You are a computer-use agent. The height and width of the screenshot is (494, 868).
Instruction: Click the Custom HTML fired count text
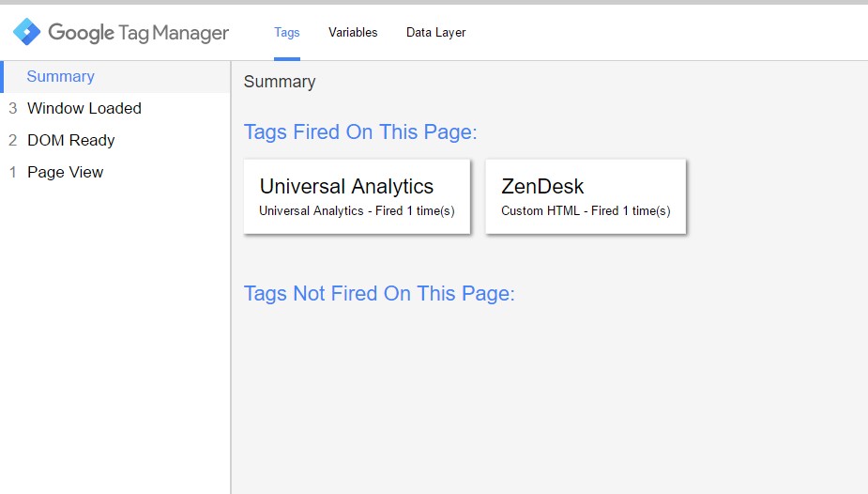pos(586,211)
